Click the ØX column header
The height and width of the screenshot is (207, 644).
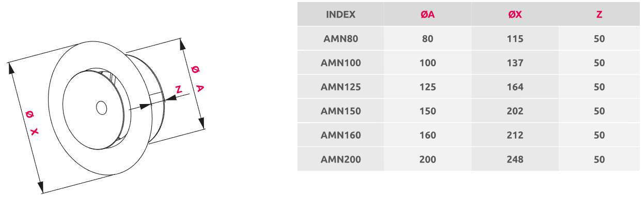pos(515,14)
